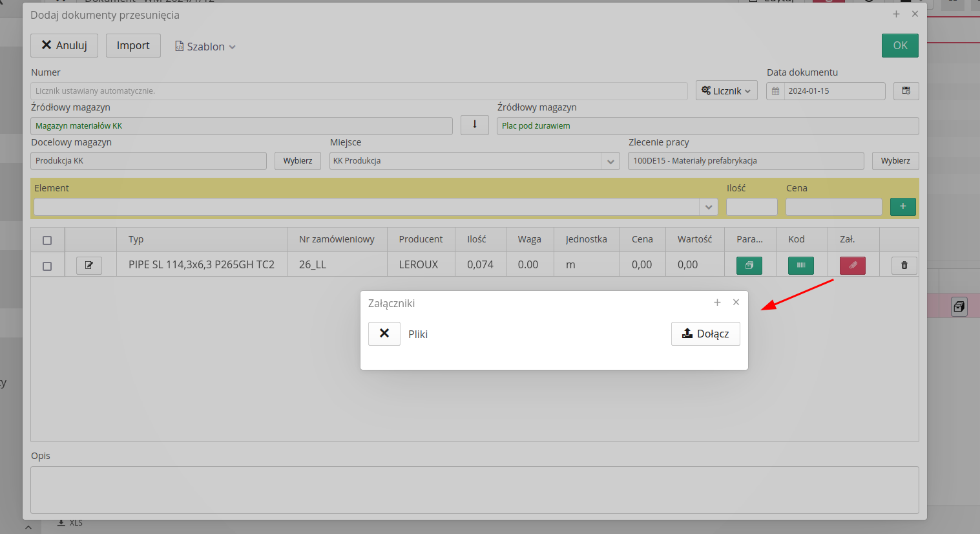Click Dołącz to attach a file
The height and width of the screenshot is (534, 980).
(705, 334)
